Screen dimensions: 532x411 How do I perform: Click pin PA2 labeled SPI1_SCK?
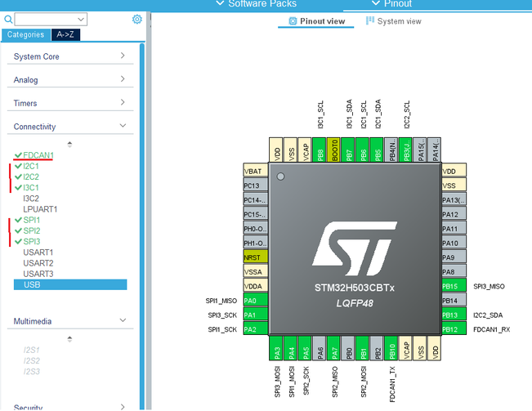click(x=256, y=329)
